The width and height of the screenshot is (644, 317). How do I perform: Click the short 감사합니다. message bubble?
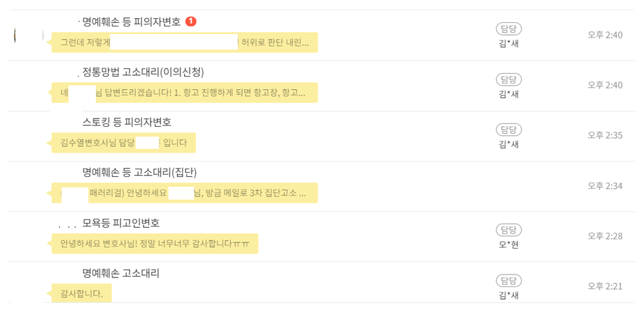tap(82, 293)
